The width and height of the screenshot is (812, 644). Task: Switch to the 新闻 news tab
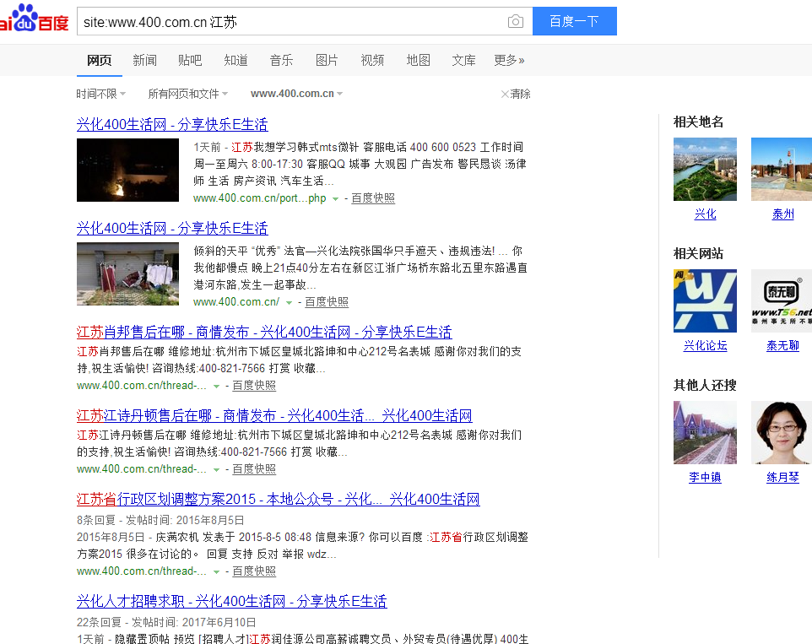(142, 60)
